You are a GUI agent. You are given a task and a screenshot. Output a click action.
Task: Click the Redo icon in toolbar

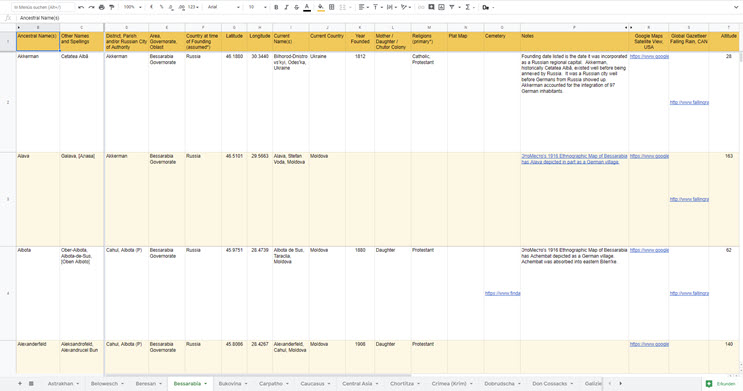click(91, 7)
